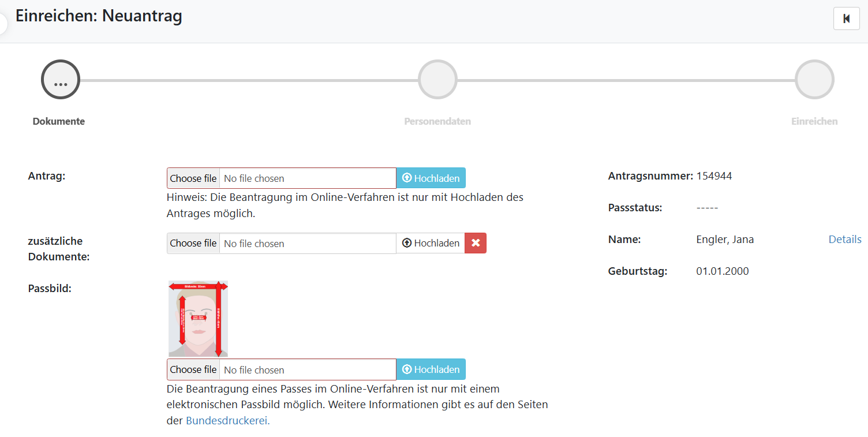Open Details link next to the name

pos(845,239)
